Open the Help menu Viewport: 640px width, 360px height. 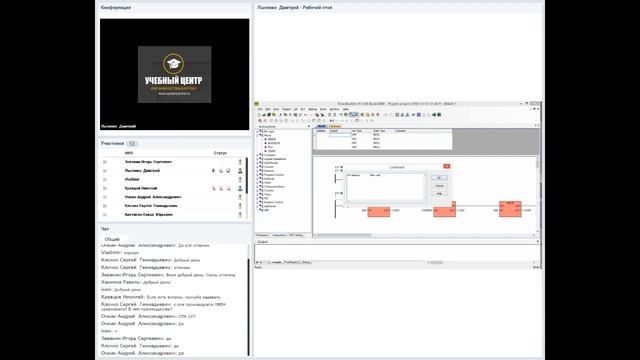coord(346,109)
